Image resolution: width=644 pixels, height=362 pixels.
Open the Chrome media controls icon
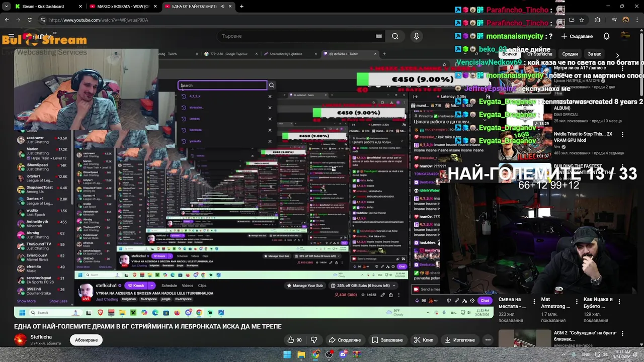615,20
